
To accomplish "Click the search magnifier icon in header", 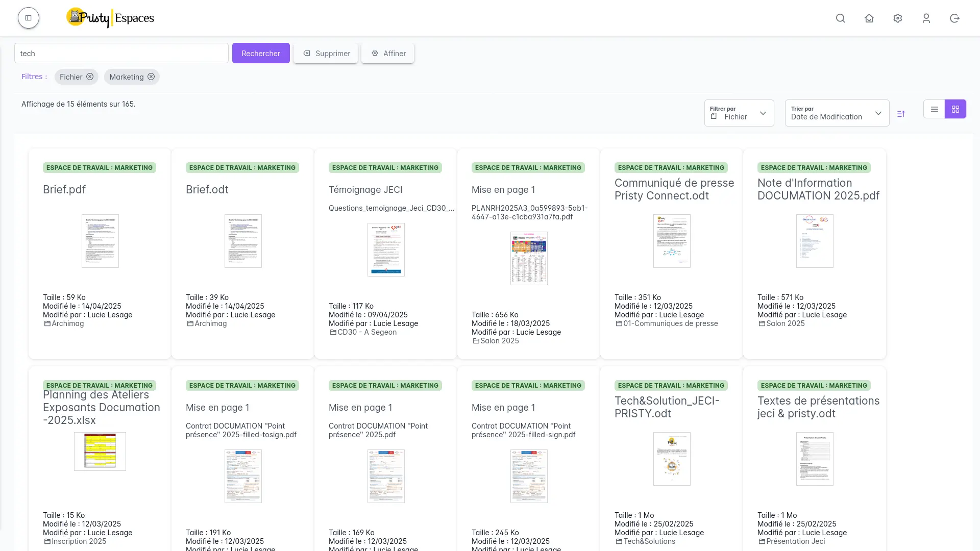I will [x=841, y=18].
